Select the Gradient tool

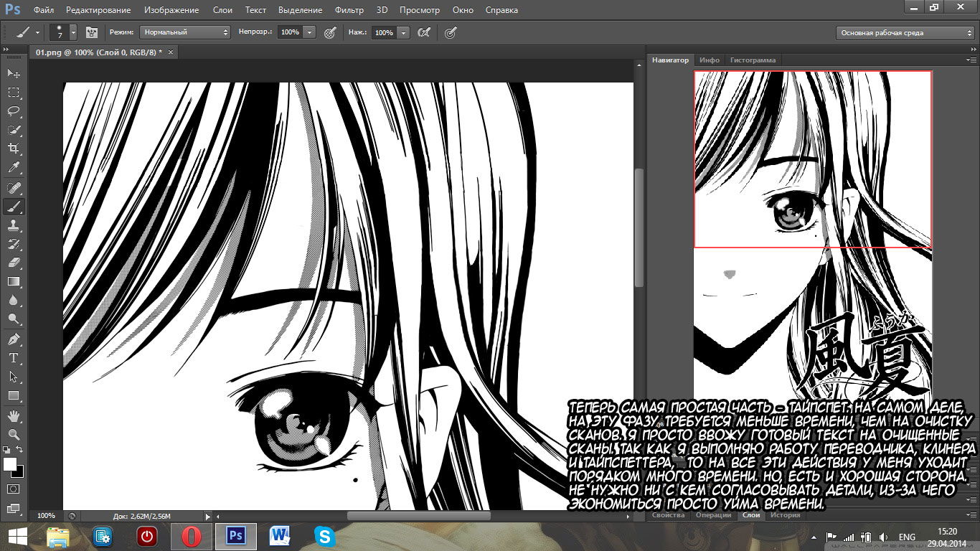pyautogui.click(x=14, y=281)
